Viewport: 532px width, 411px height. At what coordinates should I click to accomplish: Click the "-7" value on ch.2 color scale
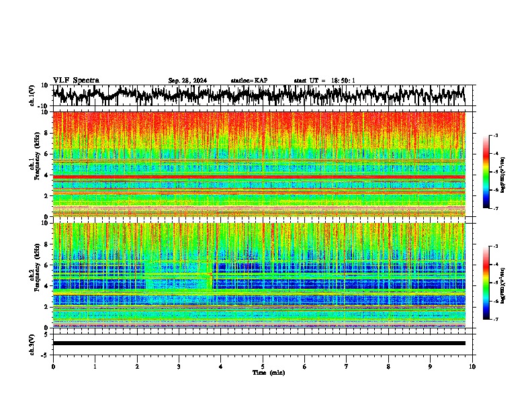click(496, 319)
